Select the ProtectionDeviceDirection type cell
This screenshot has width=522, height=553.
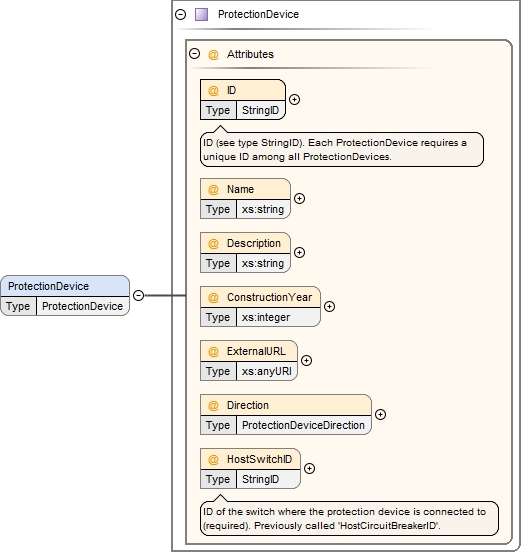point(304,425)
